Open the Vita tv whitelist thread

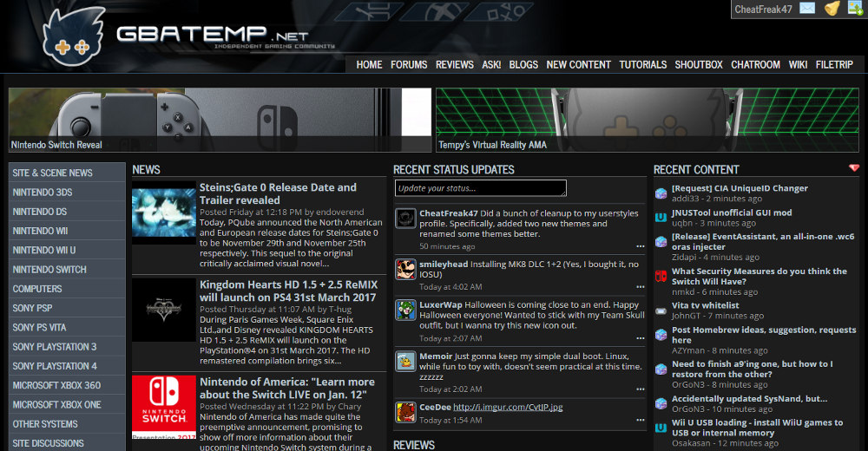705,305
